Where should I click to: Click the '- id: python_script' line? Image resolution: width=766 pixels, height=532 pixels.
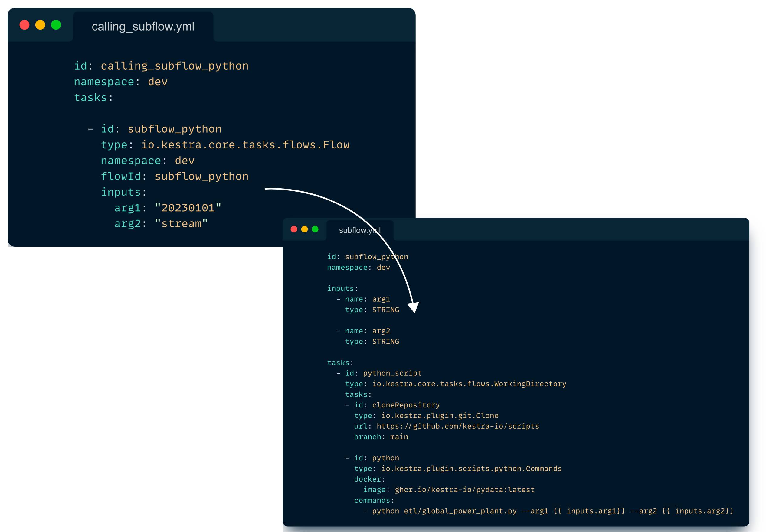coord(379,373)
